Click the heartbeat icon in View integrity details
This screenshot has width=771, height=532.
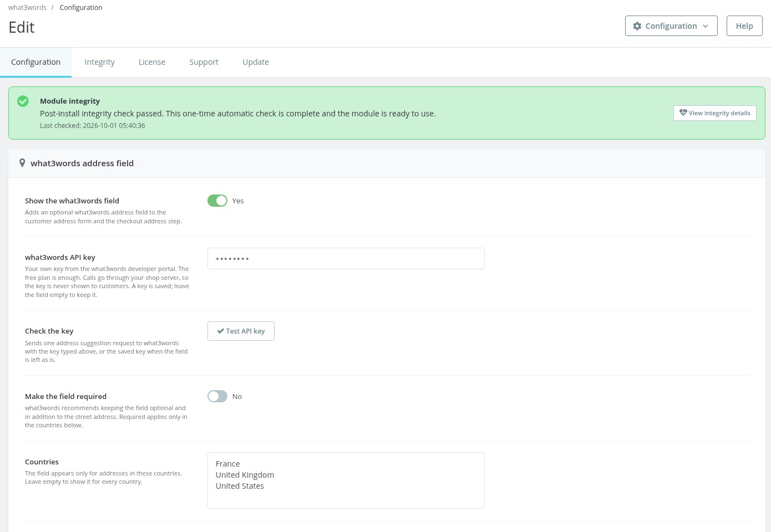tap(683, 112)
